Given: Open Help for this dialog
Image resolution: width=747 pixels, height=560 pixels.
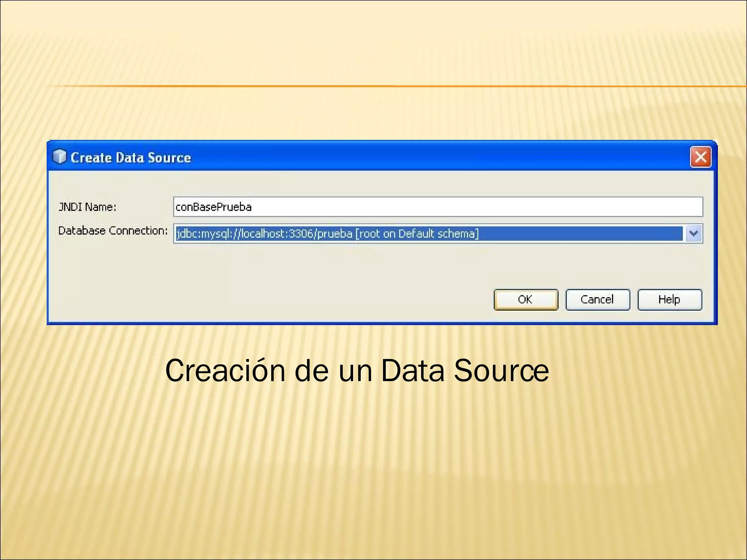Looking at the screenshot, I should 669,300.
